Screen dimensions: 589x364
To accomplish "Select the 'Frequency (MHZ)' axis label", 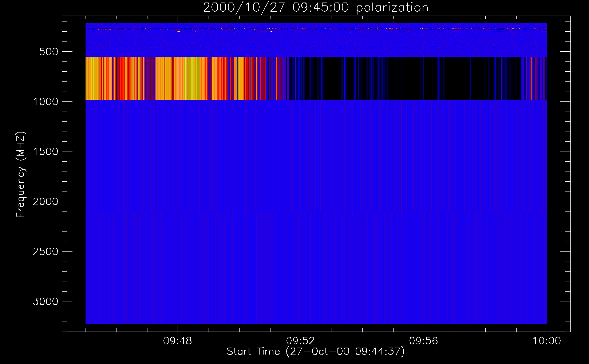I will coord(21,175).
